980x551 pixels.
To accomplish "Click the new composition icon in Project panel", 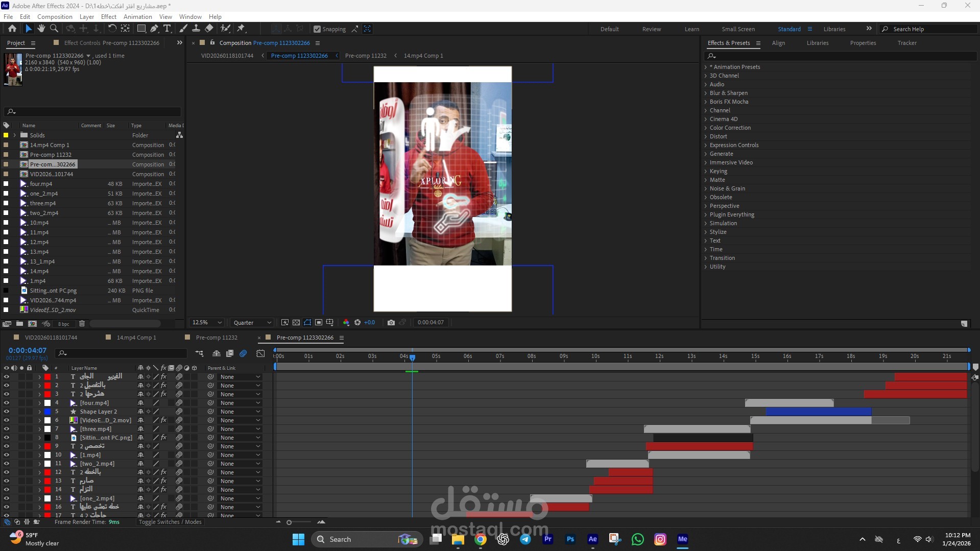I will [32, 323].
